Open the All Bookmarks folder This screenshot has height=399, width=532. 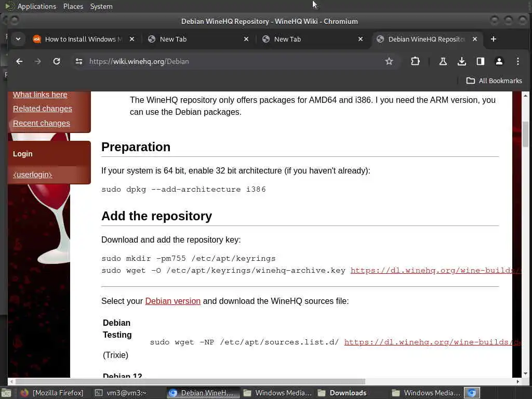[494, 81]
